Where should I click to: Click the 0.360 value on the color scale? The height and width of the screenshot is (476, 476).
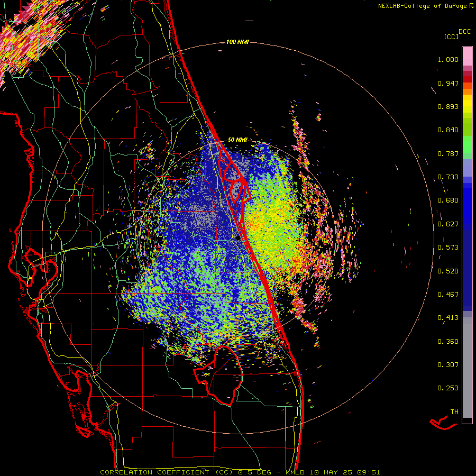point(448,342)
